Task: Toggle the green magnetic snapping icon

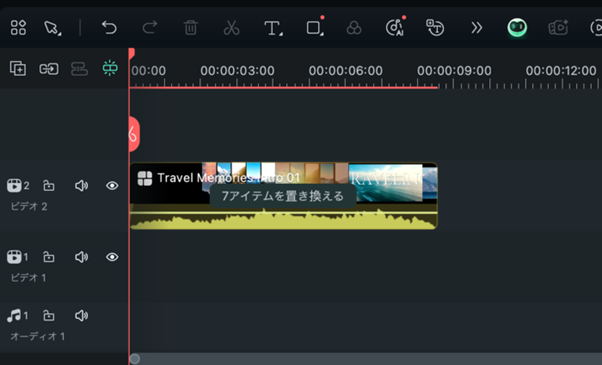Action: pyautogui.click(x=110, y=68)
